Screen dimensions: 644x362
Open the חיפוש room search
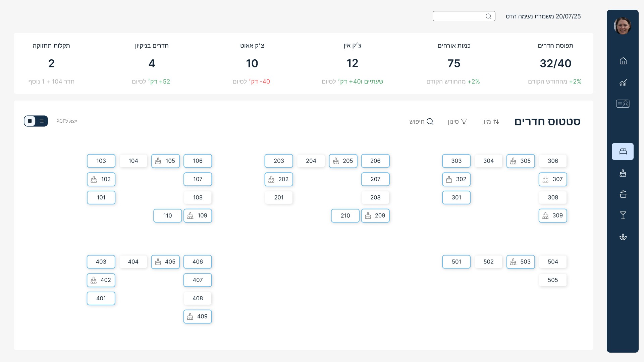(x=421, y=122)
